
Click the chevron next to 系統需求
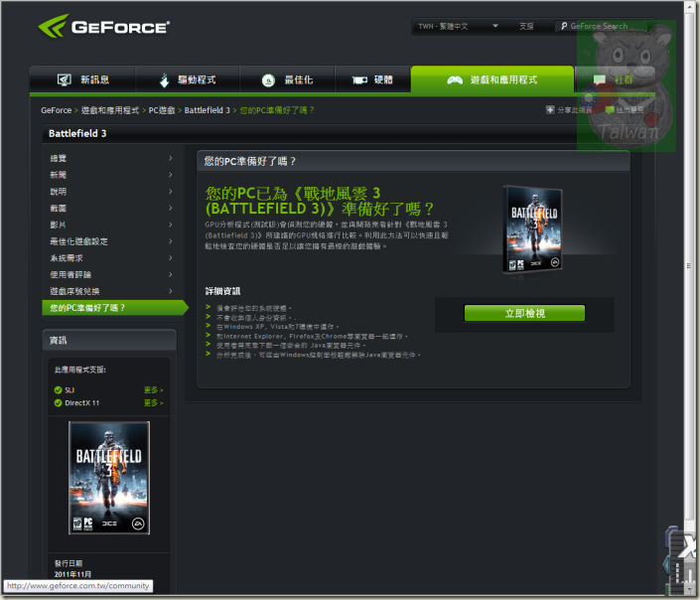[x=171, y=257]
